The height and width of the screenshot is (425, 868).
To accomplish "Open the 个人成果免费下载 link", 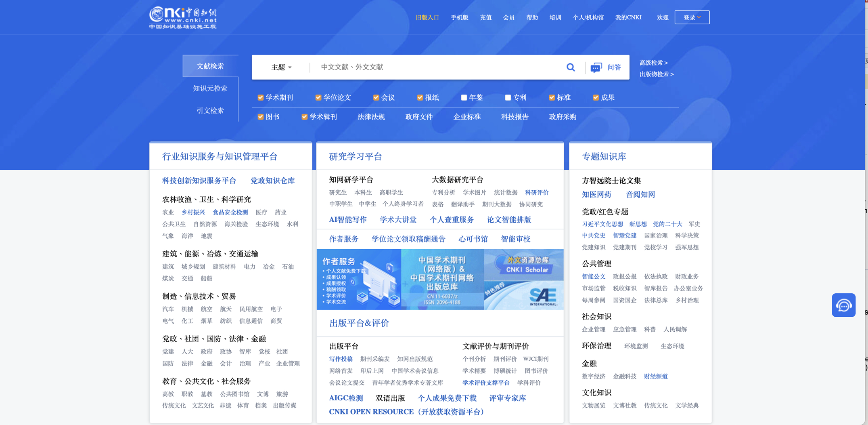I will pyautogui.click(x=447, y=398).
